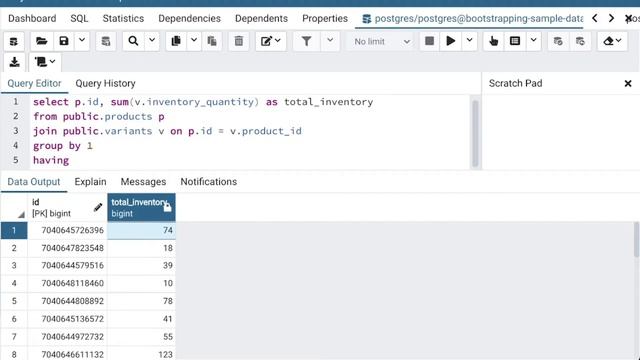
Task: Copy selected rows with the copy icon
Action: click(x=176, y=41)
